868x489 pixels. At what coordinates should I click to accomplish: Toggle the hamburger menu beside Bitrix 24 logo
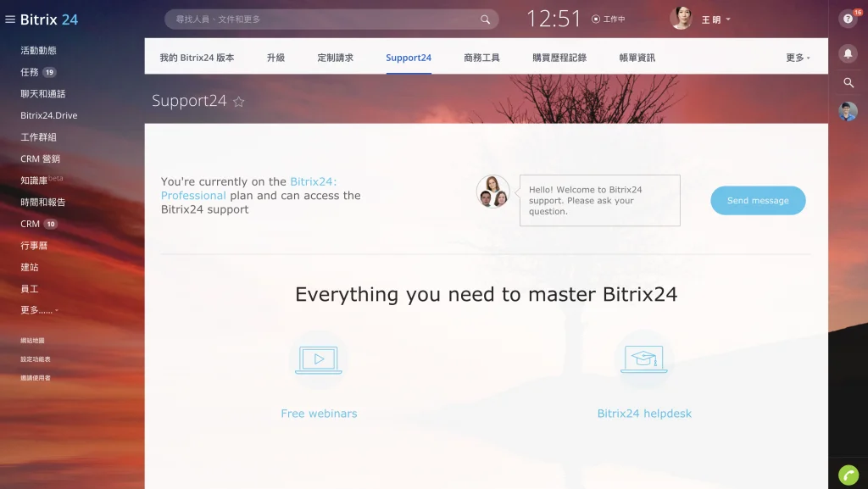pos(10,19)
